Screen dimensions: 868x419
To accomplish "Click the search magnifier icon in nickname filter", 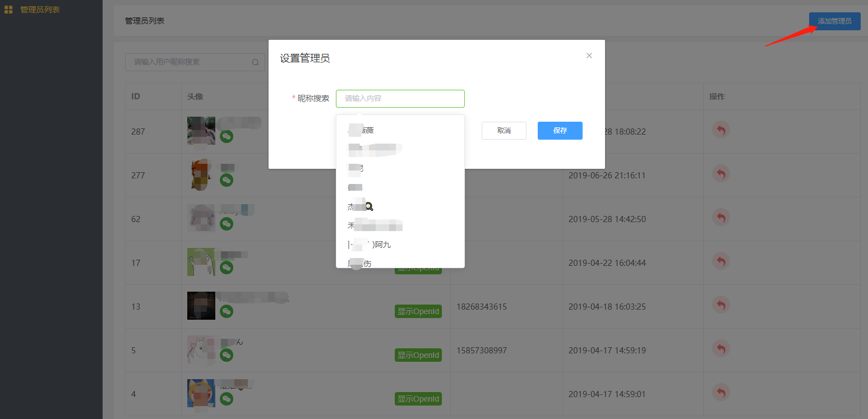I will tap(256, 62).
